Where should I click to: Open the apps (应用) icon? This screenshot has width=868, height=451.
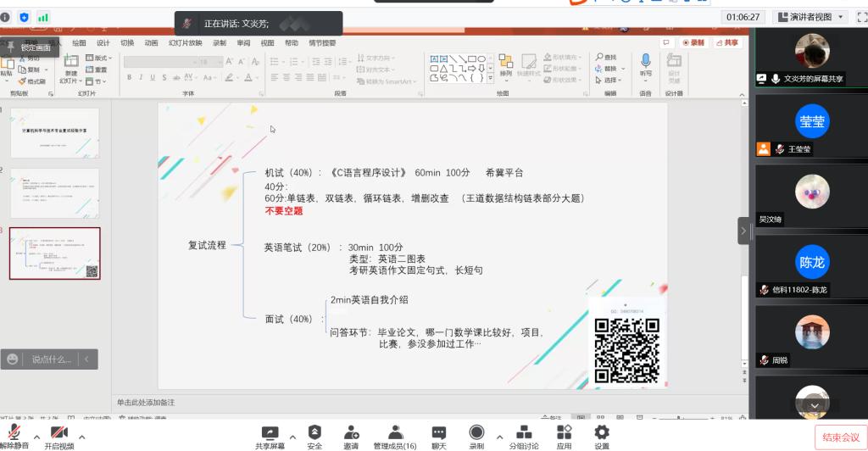pyautogui.click(x=564, y=434)
